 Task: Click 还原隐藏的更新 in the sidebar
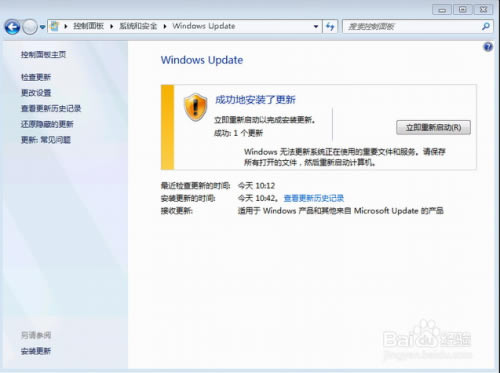[47, 124]
